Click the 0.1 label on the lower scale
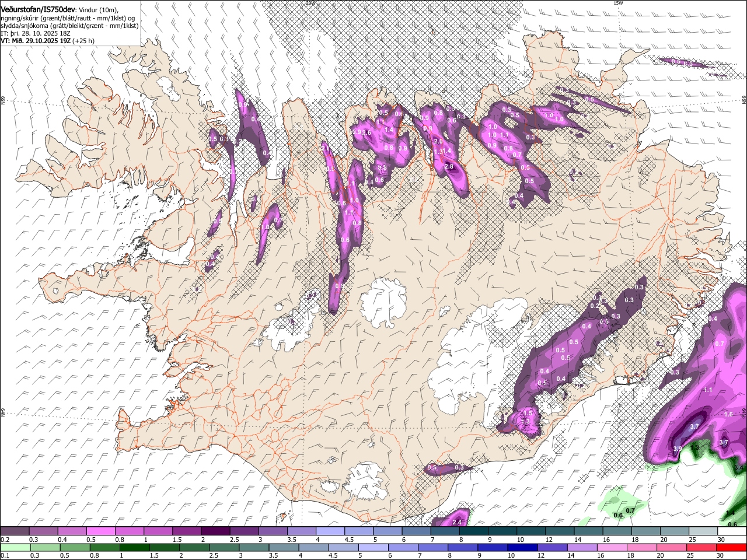Viewport: 747px width, 560px height. pyautogui.click(x=4, y=556)
